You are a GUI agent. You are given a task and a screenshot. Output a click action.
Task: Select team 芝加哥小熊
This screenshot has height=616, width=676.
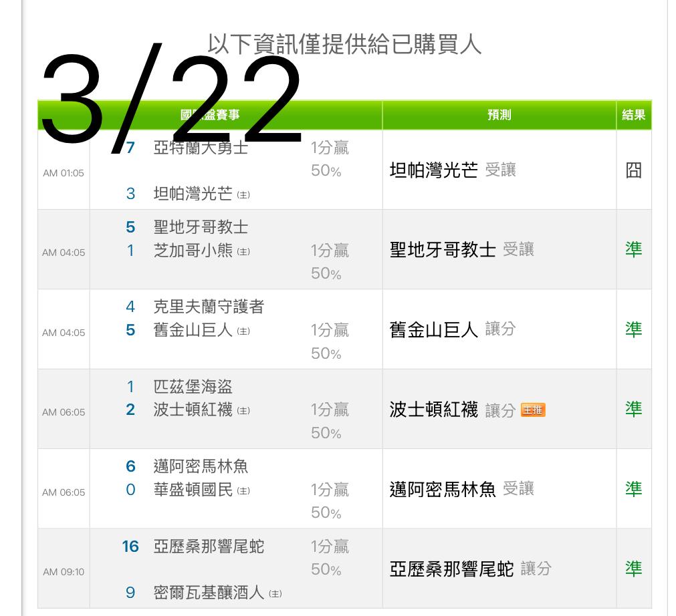193,251
